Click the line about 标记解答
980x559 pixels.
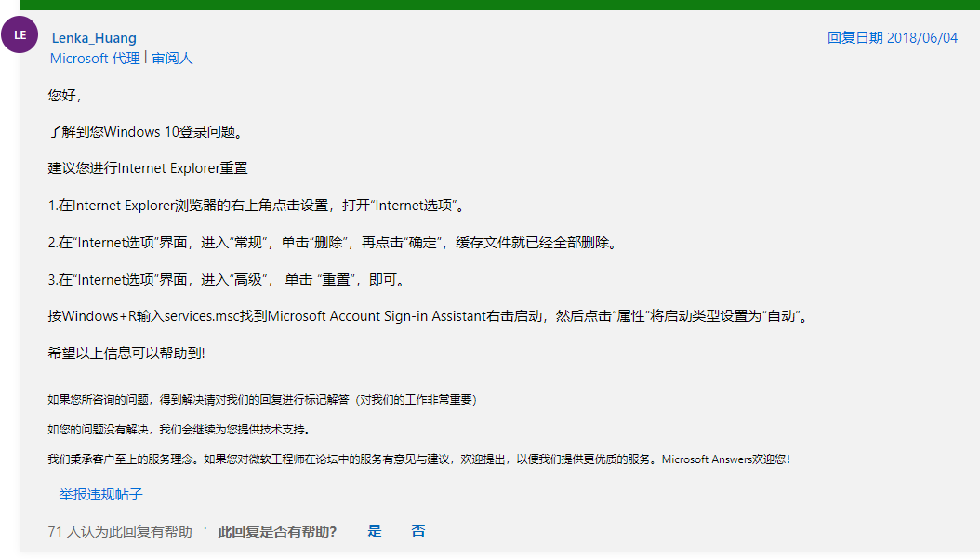pos(262,400)
